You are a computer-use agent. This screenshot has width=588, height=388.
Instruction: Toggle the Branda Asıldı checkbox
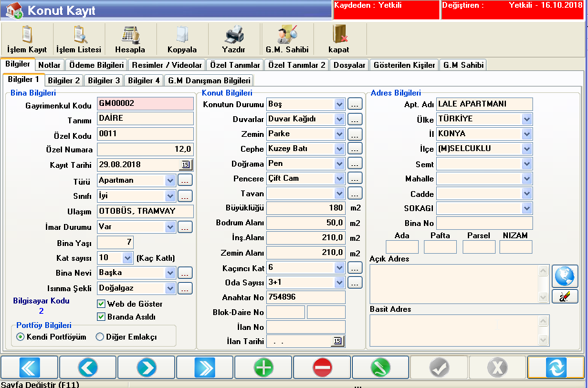tap(101, 317)
